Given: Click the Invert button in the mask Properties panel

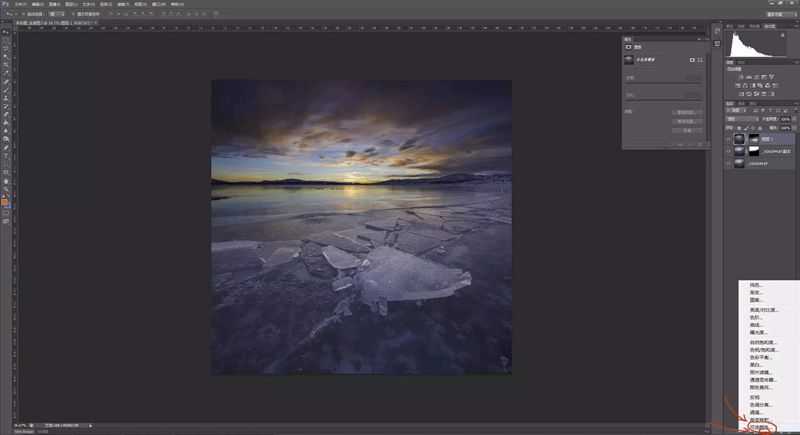Looking at the screenshot, I should click(686, 131).
